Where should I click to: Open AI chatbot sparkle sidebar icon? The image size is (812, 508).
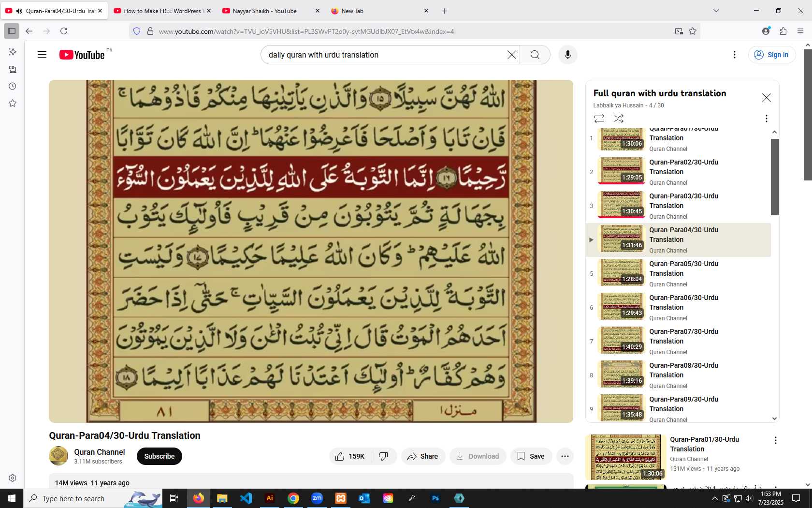click(x=13, y=52)
